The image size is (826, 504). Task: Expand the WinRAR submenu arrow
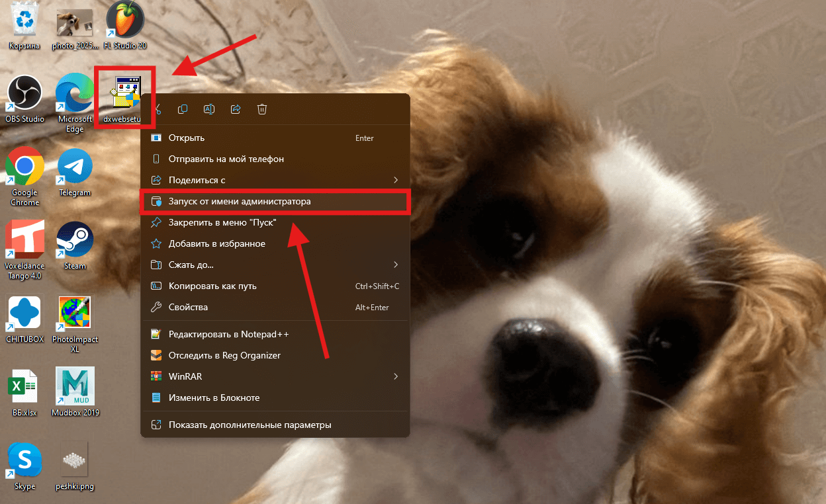click(x=396, y=376)
